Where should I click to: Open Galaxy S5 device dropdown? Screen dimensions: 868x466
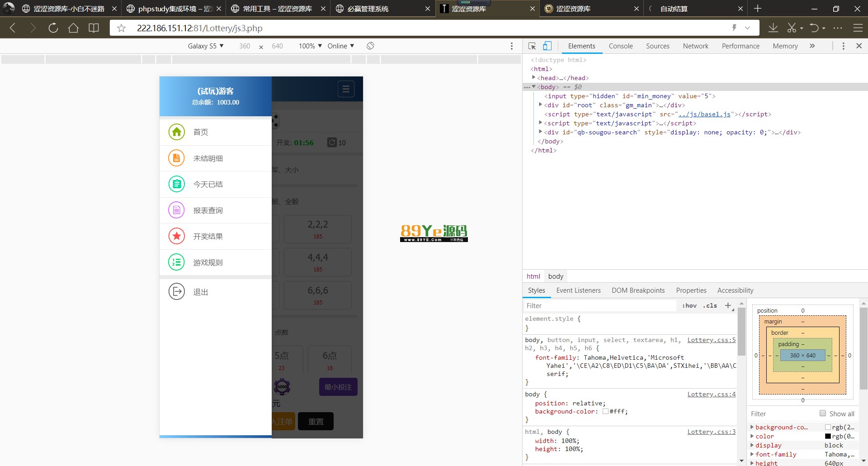pos(206,46)
